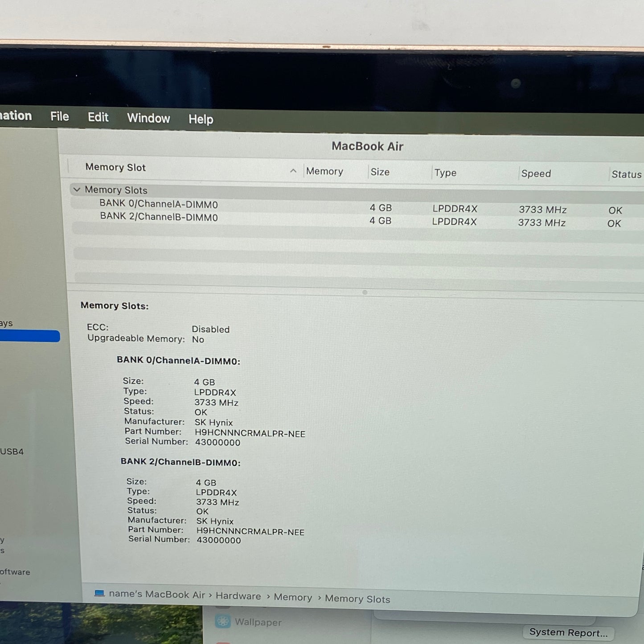This screenshot has width=644, height=644.
Task: Open the Window menu
Action: tap(148, 118)
